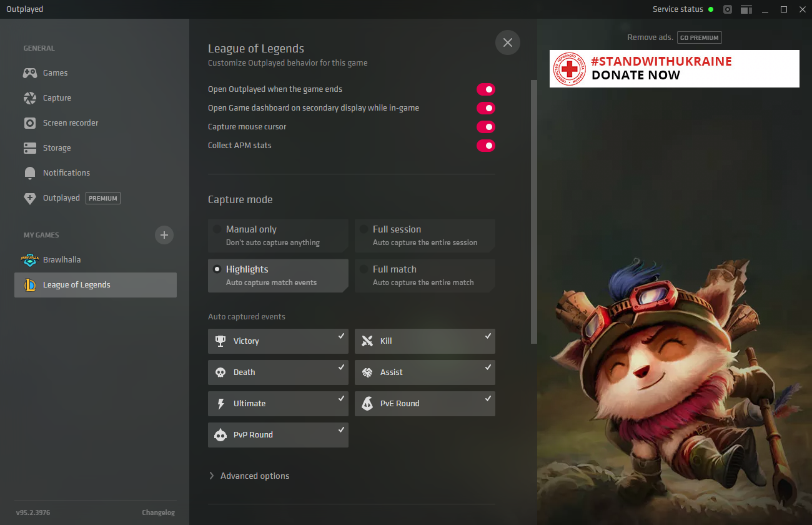Uncheck the Assist event checkmark
Screen dimensions: 812x525
point(488,367)
